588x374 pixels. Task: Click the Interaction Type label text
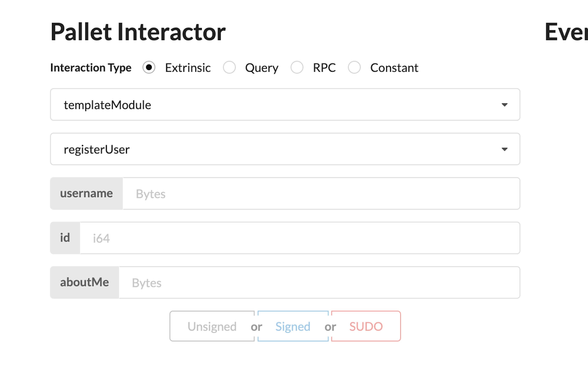(91, 68)
